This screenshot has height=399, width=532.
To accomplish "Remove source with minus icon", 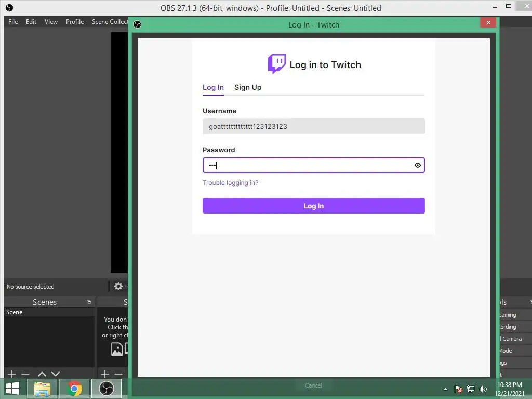I will [118, 374].
